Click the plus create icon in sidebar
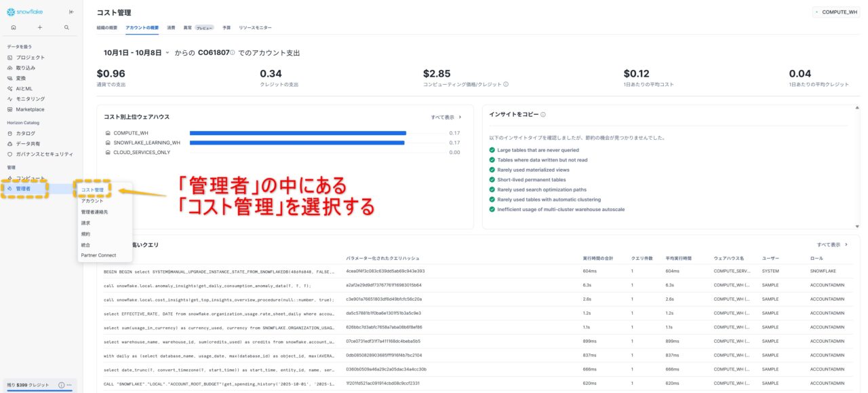This screenshot has height=393, width=868. coord(40,27)
